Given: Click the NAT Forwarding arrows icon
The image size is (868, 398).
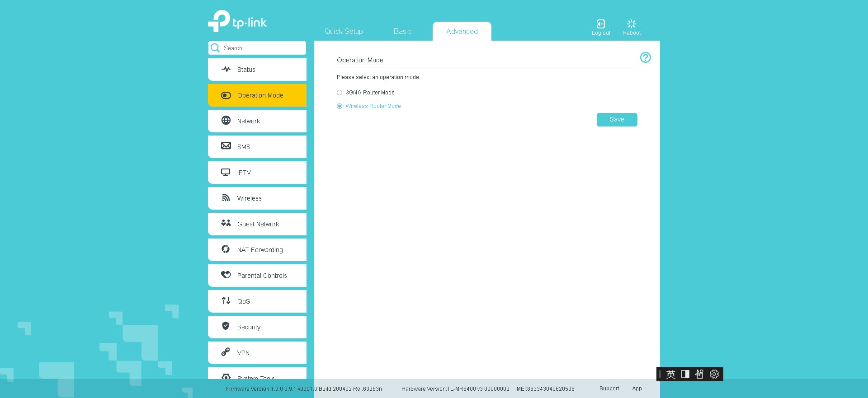Looking at the screenshot, I should 226,249.
